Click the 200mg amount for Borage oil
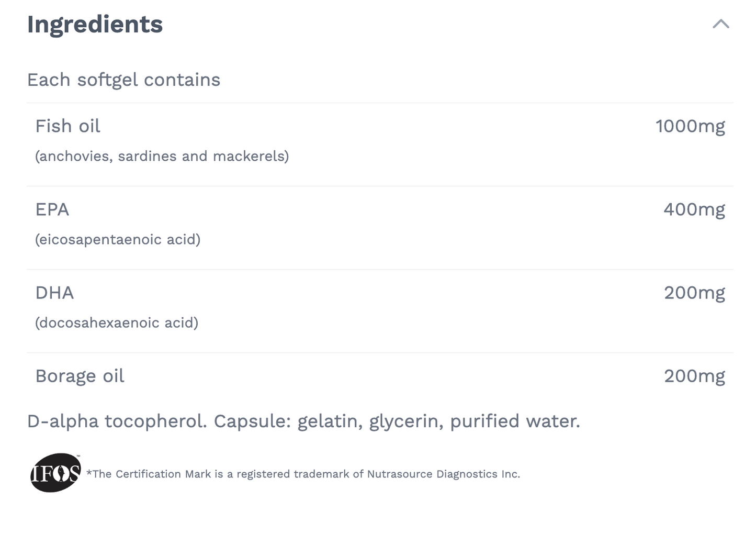This screenshot has height=545, width=756. tap(694, 376)
